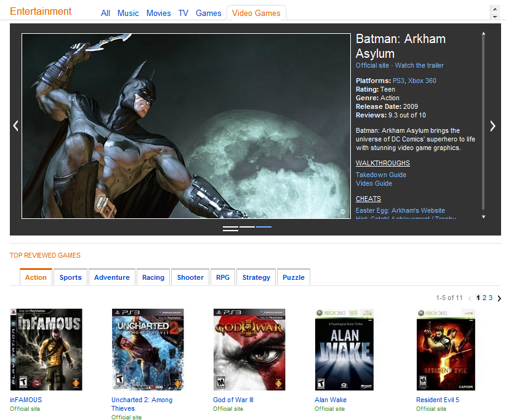Switch to the Movies tab
The height and width of the screenshot is (420, 506).
click(158, 13)
